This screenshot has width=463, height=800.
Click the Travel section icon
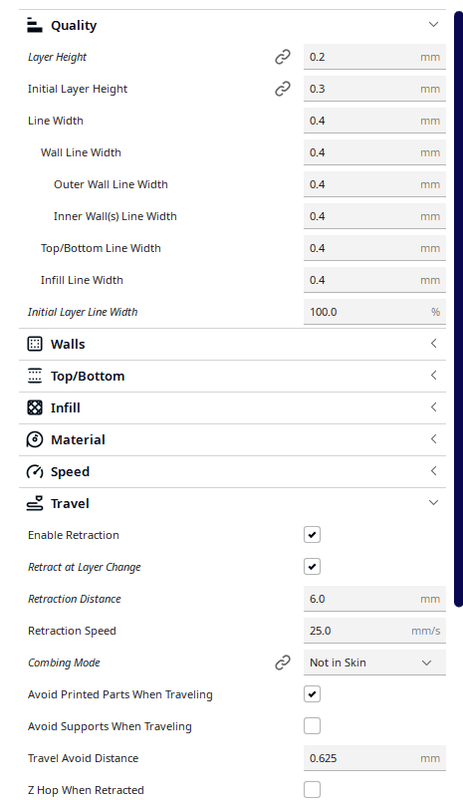(x=35, y=503)
